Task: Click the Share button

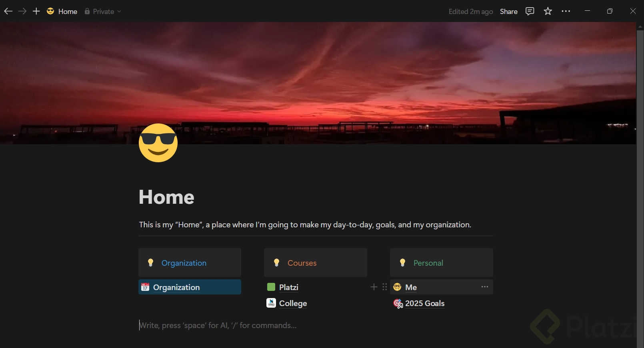Action: 509,12
